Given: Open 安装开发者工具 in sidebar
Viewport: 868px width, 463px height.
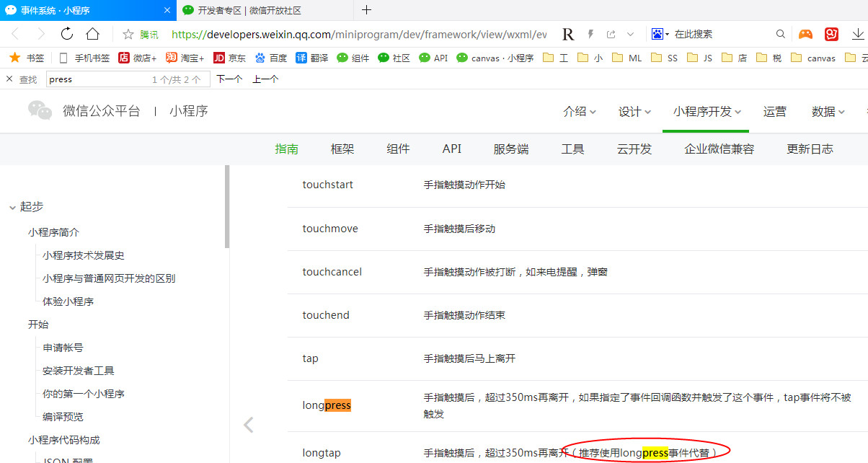Looking at the screenshot, I should 79,371.
